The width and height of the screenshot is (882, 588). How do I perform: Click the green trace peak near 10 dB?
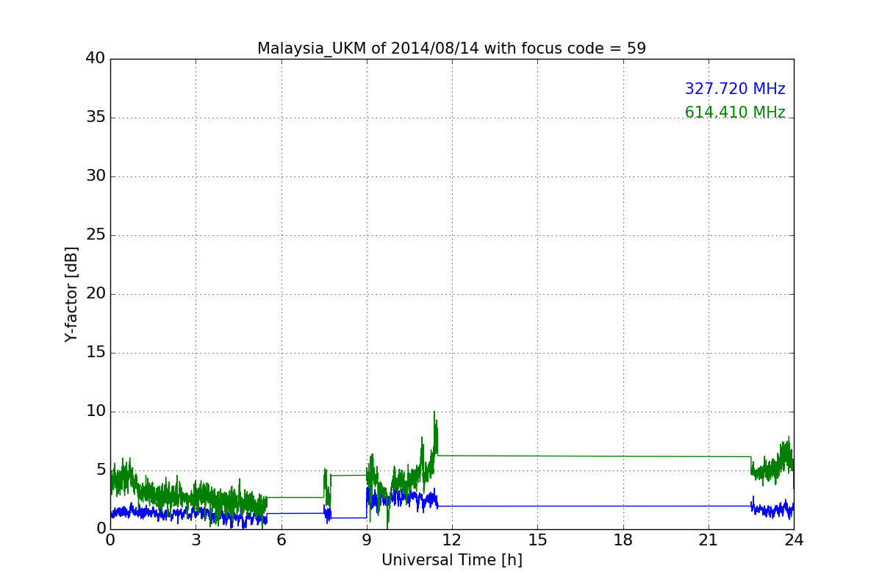tap(434, 413)
